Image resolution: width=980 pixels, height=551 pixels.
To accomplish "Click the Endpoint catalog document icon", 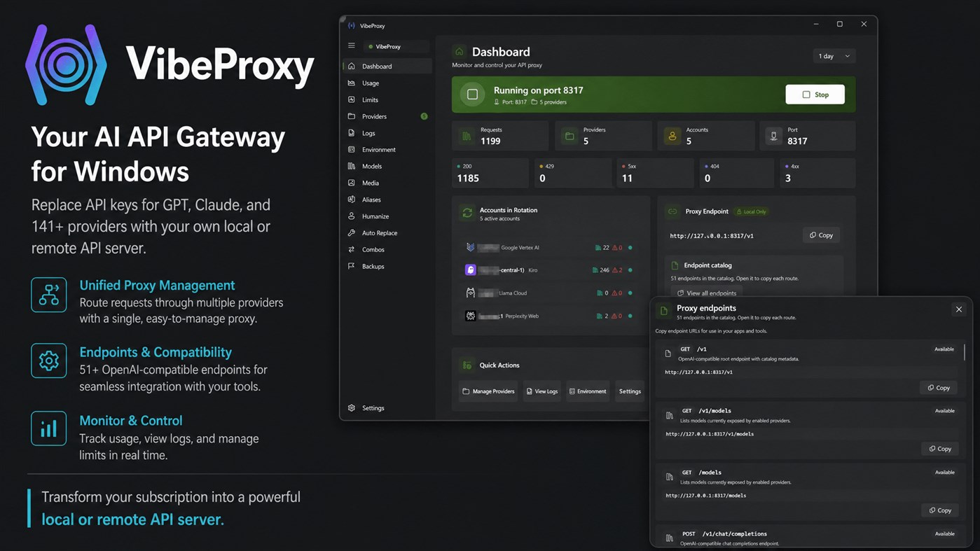I will click(675, 265).
